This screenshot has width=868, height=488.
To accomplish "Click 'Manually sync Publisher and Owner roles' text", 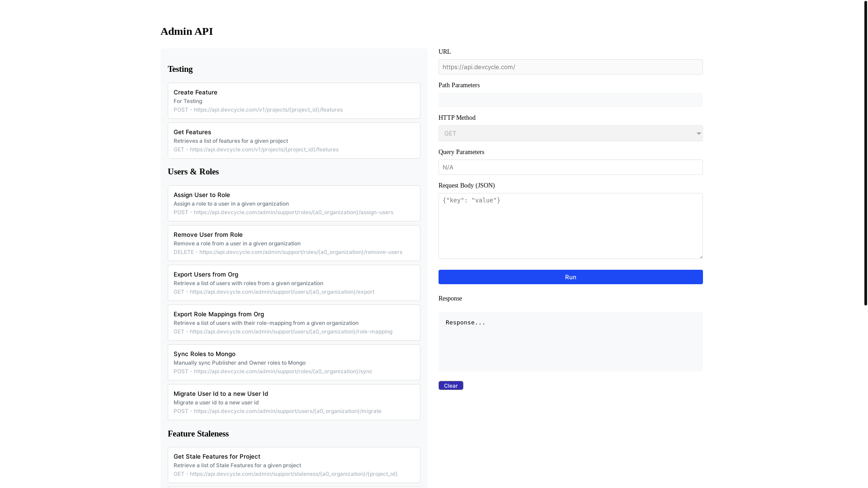I will [240, 363].
